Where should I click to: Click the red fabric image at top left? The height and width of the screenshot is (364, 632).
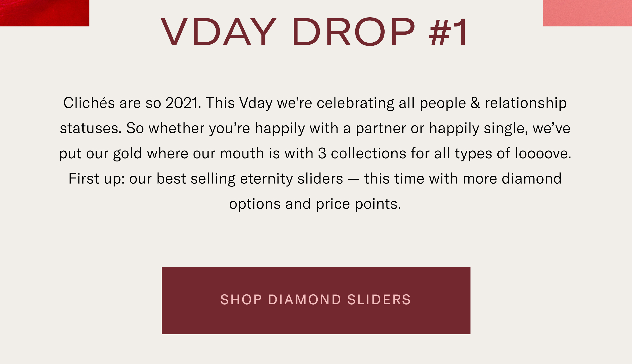point(44,13)
